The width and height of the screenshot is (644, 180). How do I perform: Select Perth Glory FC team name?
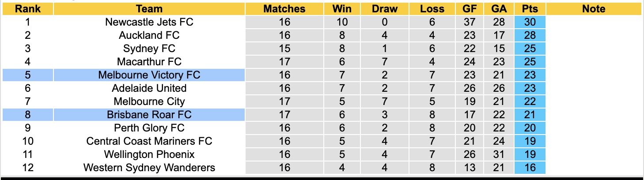pos(149,128)
